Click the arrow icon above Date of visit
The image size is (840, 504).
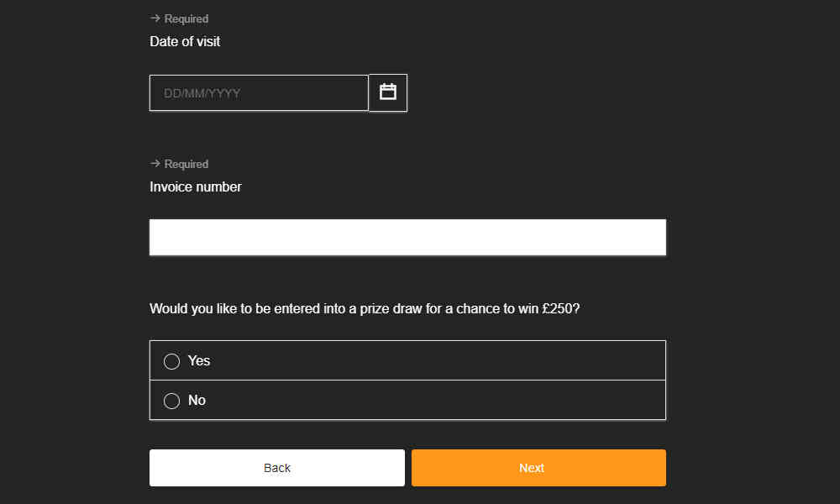(155, 18)
